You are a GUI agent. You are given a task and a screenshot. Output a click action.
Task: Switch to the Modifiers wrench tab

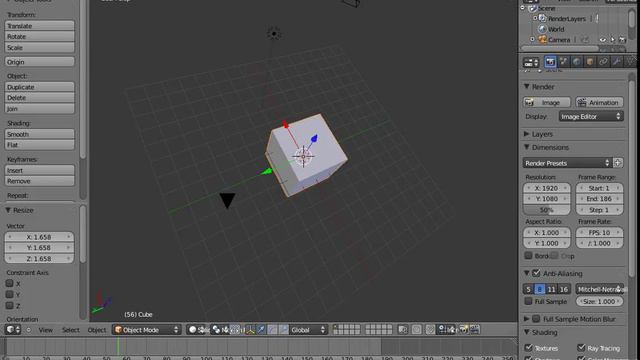pyautogui.click(x=617, y=62)
